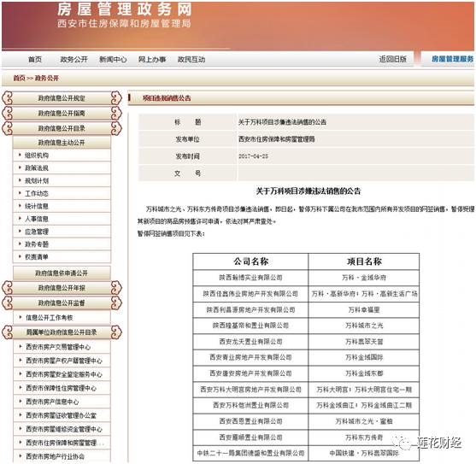Open 政府信息依申请公开 in the sidebar
The height and width of the screenshot is (464, 476).
[x=62, y=273]
